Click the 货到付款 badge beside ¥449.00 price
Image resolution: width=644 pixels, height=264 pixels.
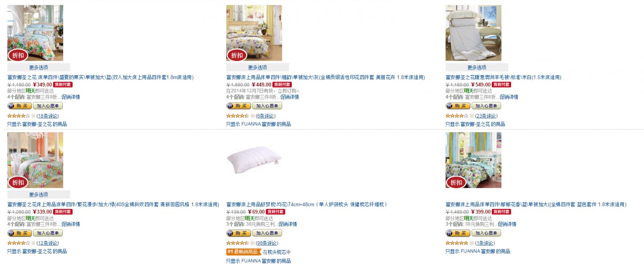[x=282, y=85]
